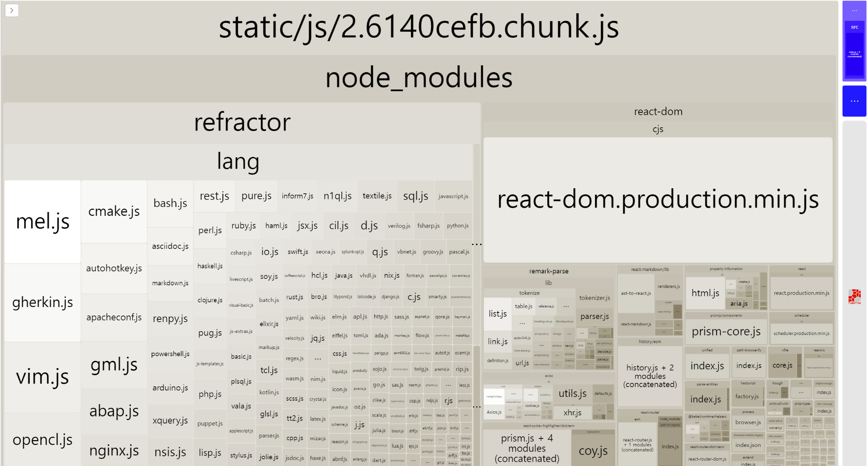Select the history.js + 2 modules block

coord(650,377)
